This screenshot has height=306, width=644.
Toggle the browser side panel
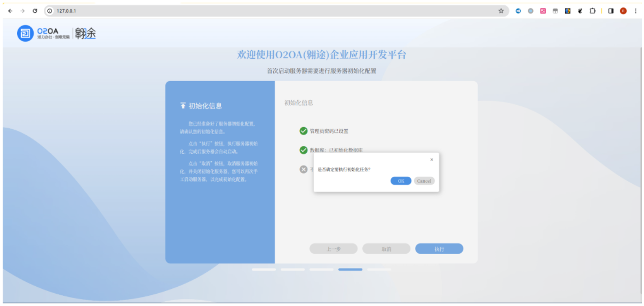611,11
